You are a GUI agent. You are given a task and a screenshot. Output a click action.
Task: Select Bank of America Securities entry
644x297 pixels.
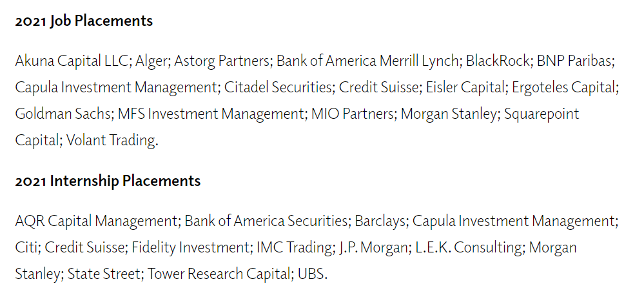coord(266,221)
